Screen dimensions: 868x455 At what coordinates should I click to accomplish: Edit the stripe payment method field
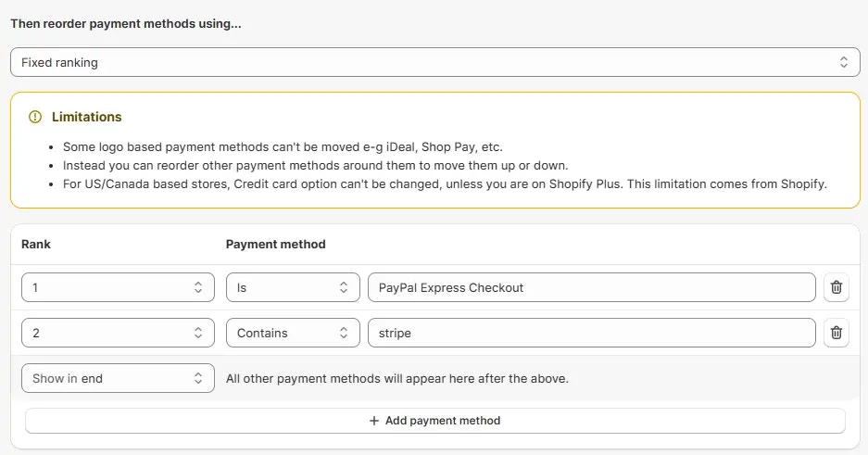coord(592,333)
